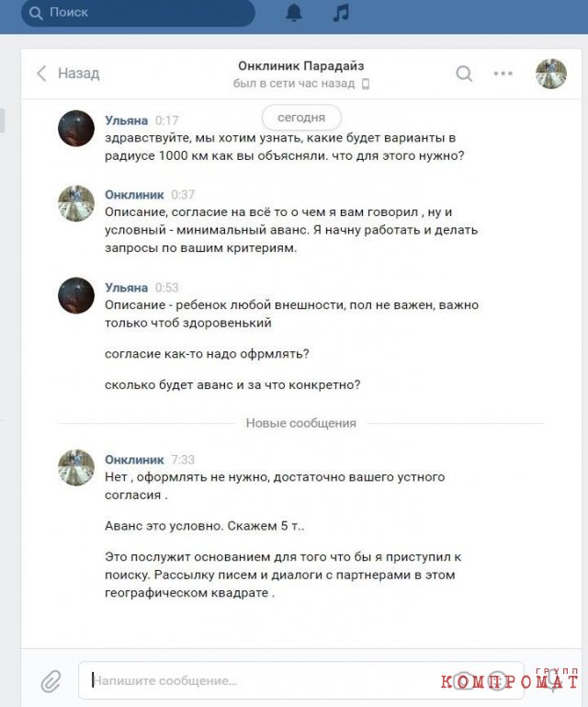Focus the Поиск search field
The width and height of the screenshot is (588, 707).
[x=139, y=13]
